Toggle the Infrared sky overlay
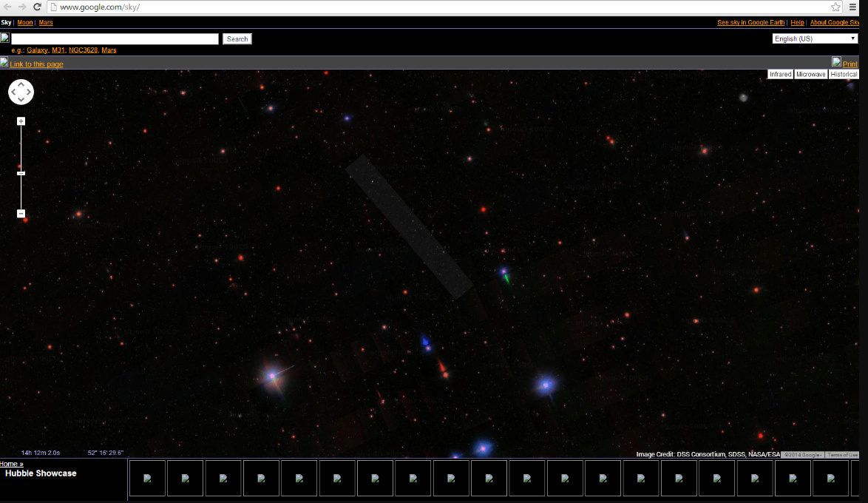The width and height of the screenshot is (868, 503). point(780,75)
